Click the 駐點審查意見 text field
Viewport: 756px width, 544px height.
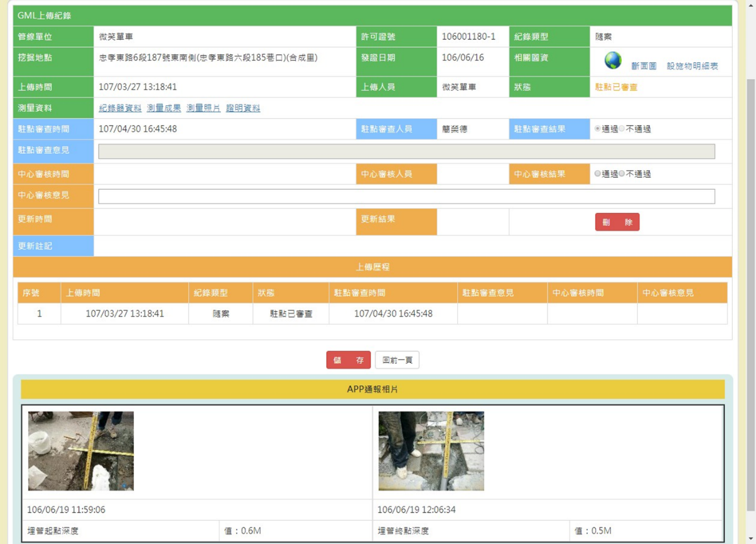click(x=406, y=151)
